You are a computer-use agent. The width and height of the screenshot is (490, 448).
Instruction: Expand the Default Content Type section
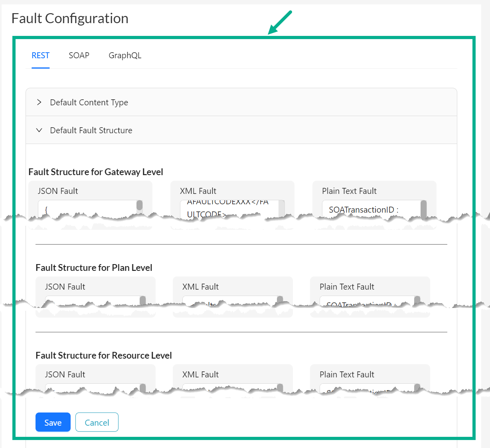pyautogui.click(x=89, y=102)
